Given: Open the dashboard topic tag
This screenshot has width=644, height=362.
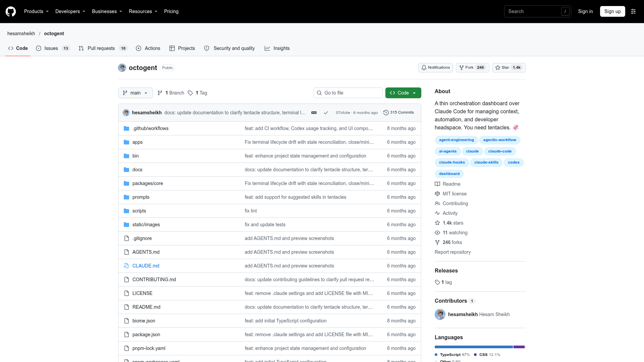Looking at the screenshot, I should coord(449,174).
